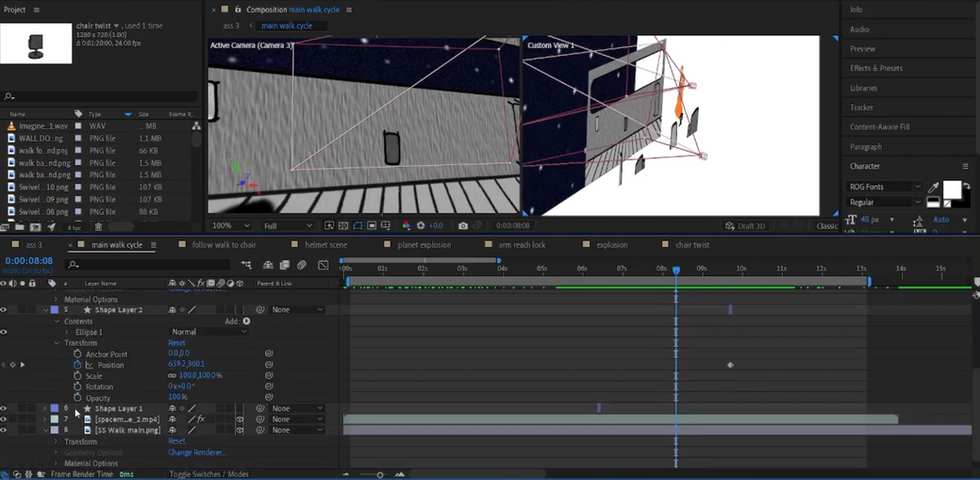The width and height of the screenshot is (980, 480).
Task: Click the region of interest icon
Action: [372, 226]
